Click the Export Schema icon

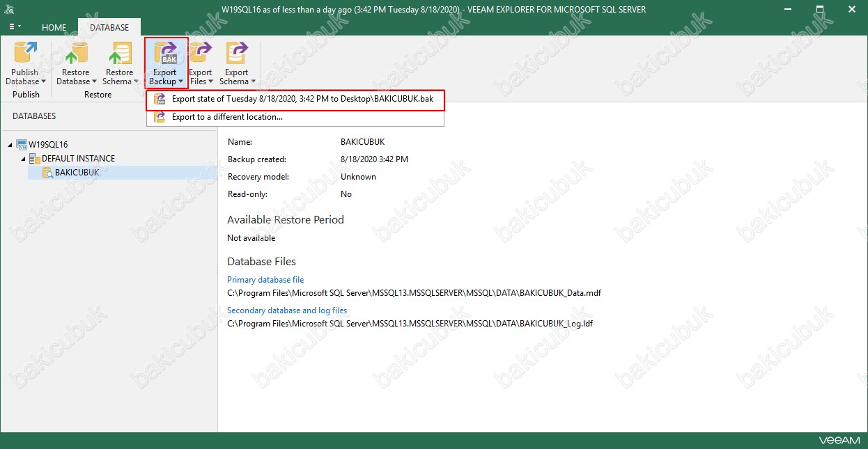pos(237,54)
